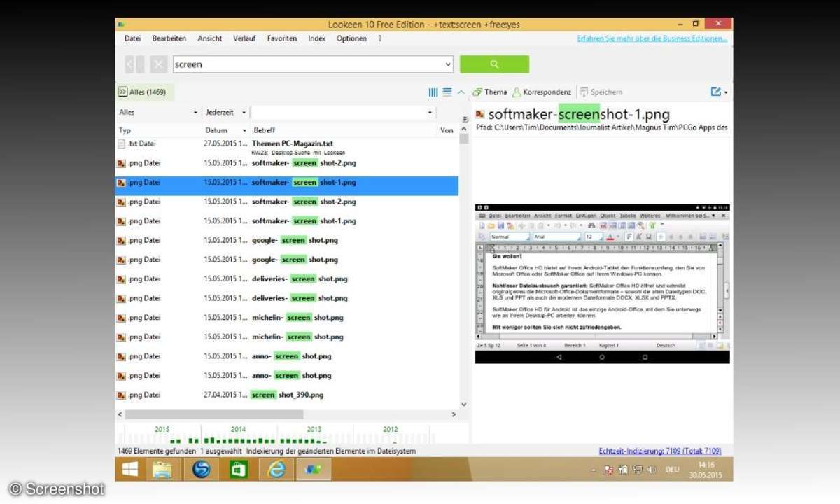Open File Explorer from the taskbar

[x=163, y=469]
